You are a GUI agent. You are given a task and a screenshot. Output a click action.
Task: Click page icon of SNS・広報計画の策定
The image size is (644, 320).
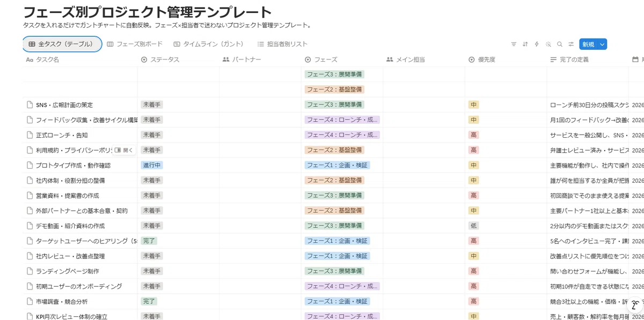pyautogui.click(x=30, y=105)
